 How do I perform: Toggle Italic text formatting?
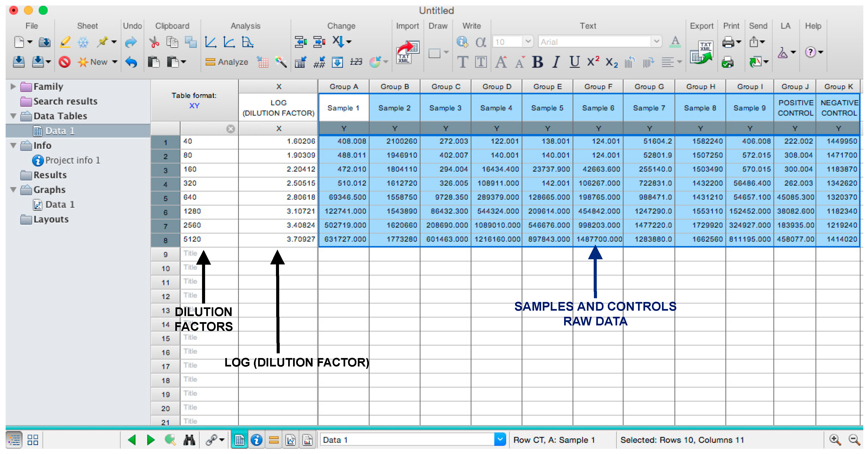[556, 62]
